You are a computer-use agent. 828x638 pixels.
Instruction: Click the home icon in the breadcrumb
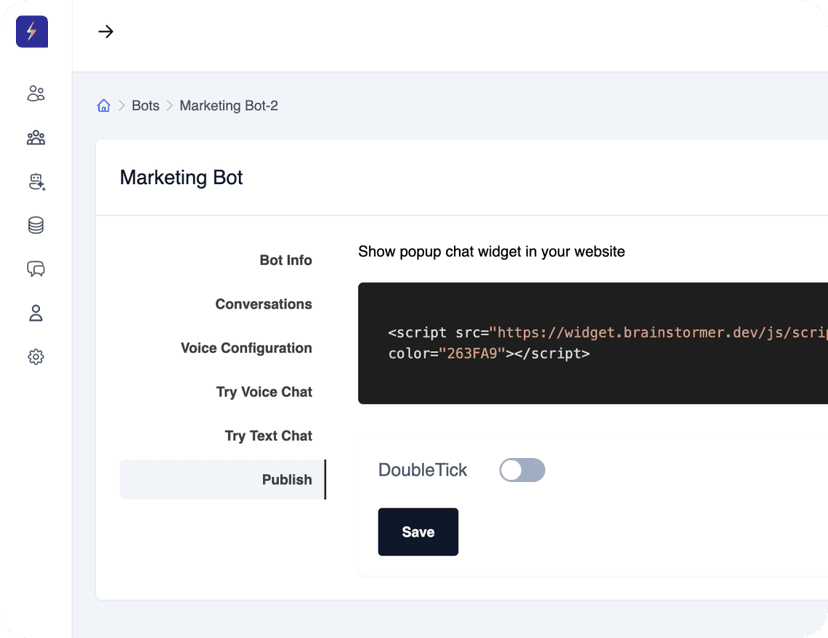tap(104, 105)
